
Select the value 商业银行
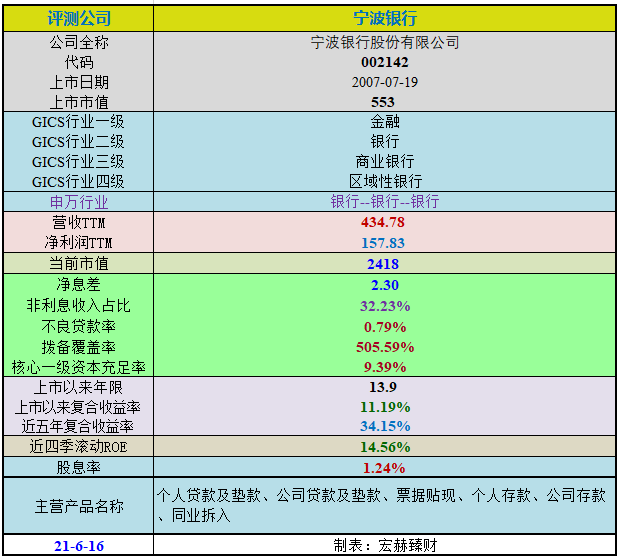click(x=385, y=162)
